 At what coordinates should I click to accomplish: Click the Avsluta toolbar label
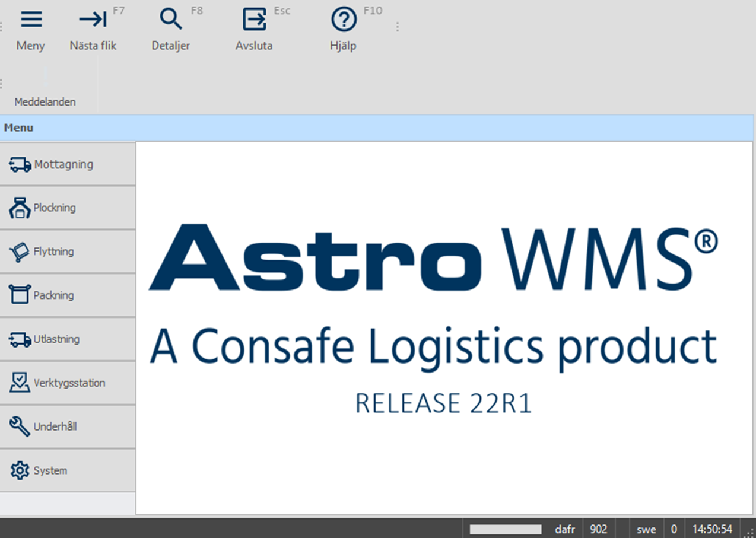pos(254,46)
